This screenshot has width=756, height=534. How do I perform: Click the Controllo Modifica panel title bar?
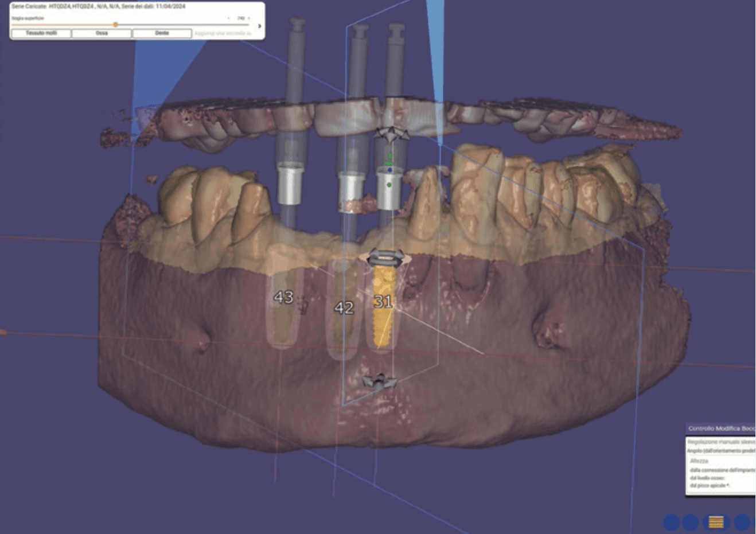[721, 428]
